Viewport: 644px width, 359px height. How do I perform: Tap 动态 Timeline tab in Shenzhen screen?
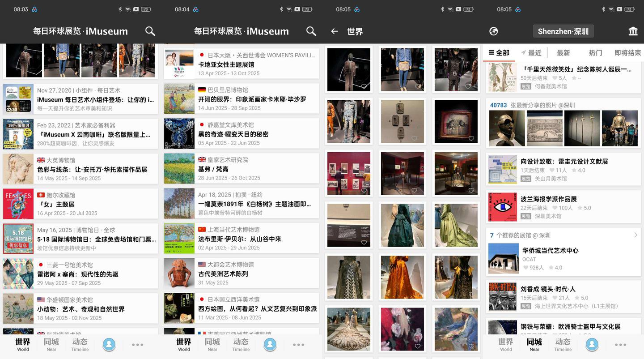563,344
